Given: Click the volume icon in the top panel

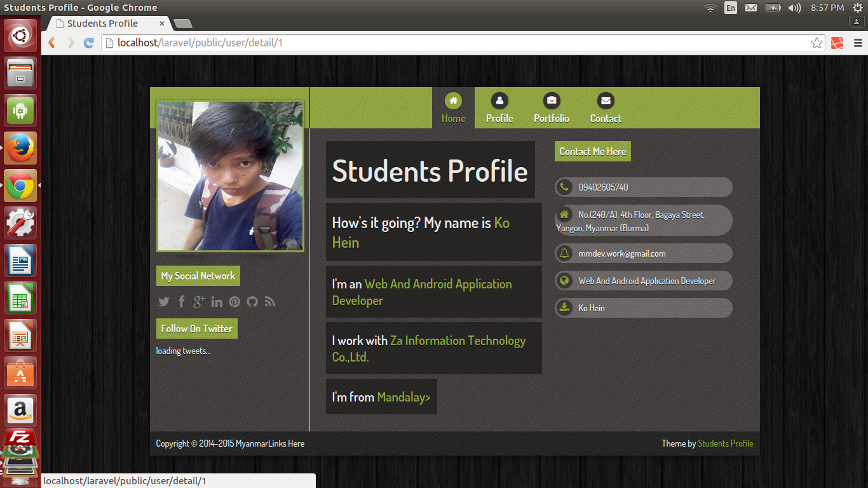Looking at the screenshot, I should click(x=794, y=8).
